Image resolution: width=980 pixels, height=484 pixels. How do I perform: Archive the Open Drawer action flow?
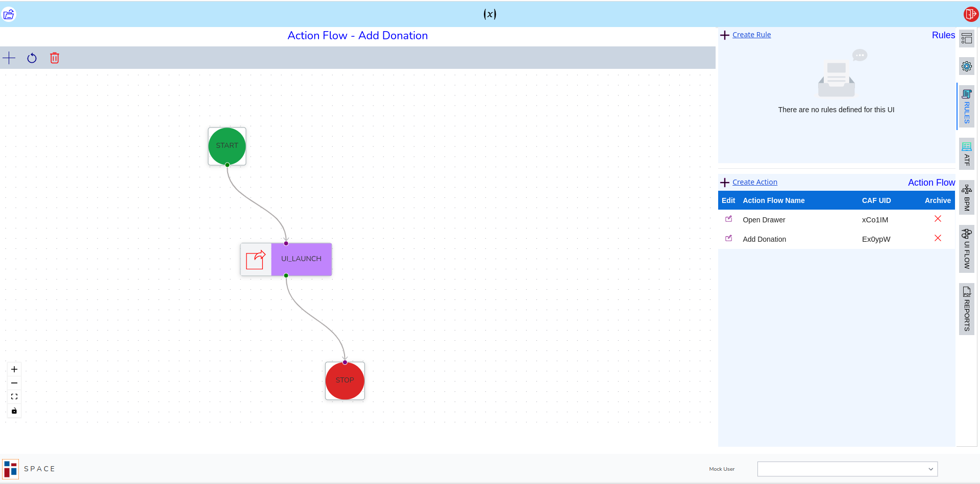click(938, 219)
